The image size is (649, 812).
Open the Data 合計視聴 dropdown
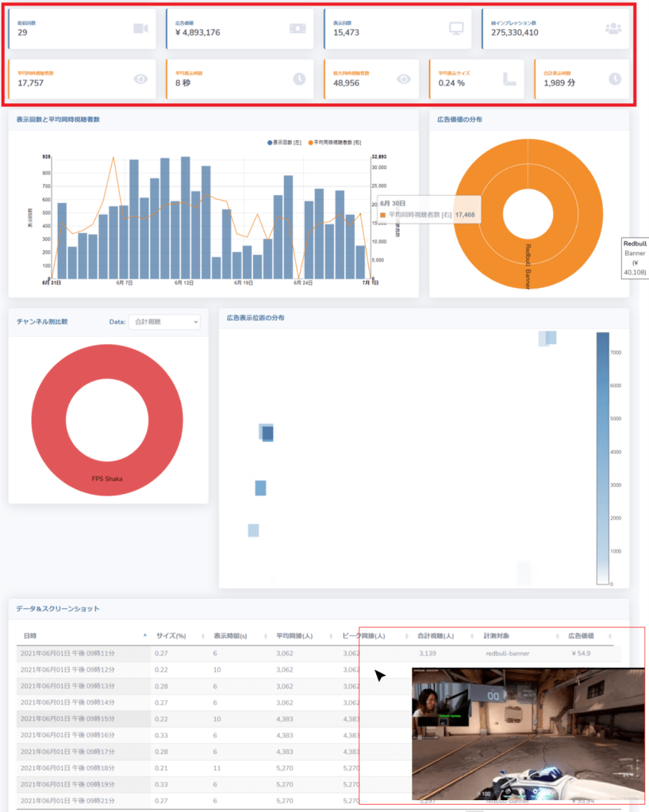[x=164, y=322]
